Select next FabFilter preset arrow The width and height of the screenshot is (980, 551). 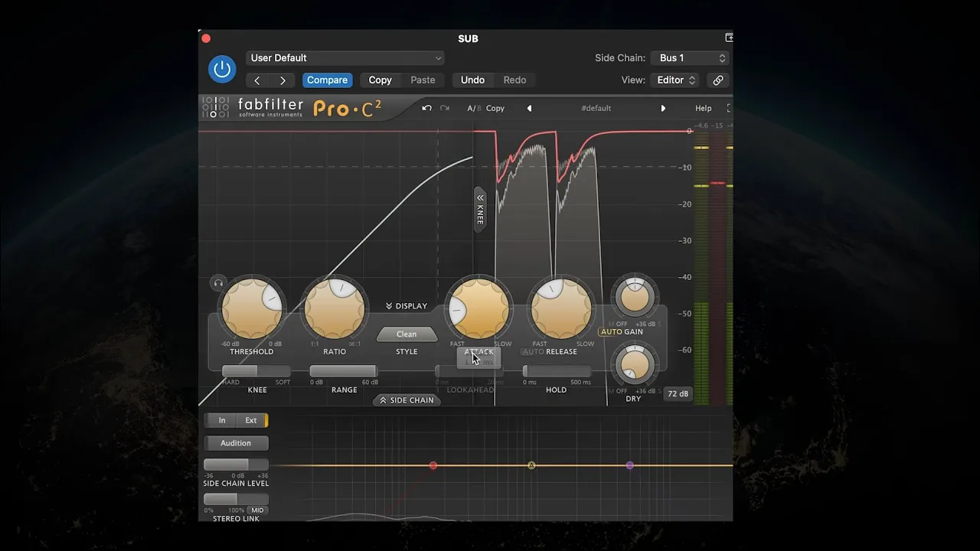pos(663,109)
